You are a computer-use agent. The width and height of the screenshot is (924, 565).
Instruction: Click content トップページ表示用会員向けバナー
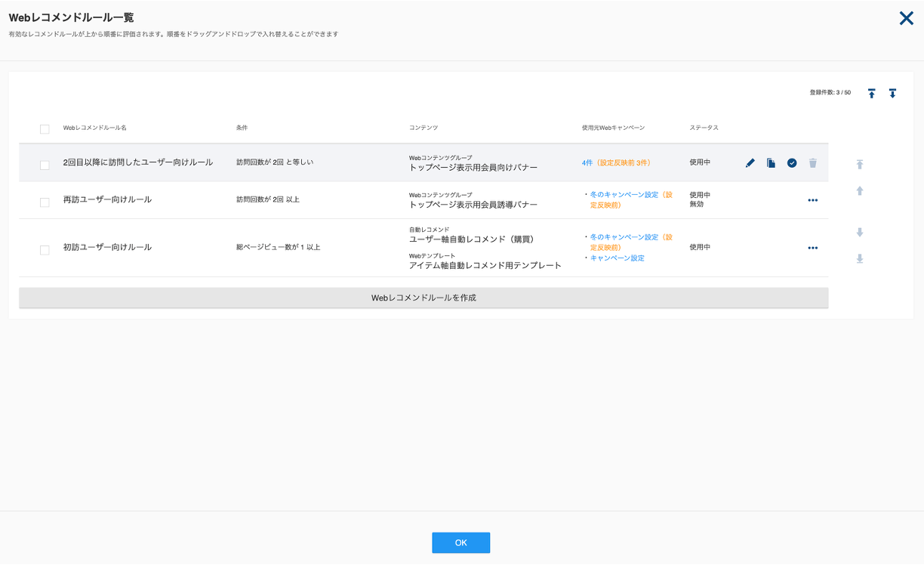coord(473,168)
